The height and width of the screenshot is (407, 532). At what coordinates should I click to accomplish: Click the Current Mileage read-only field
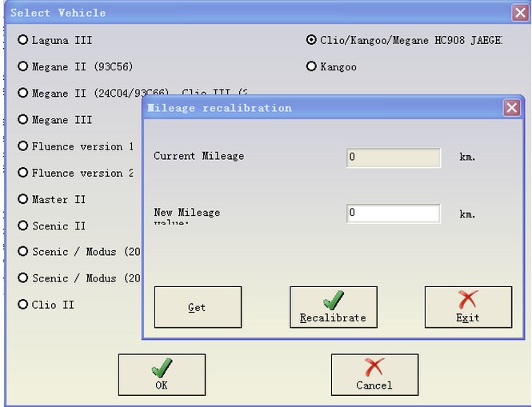tap(394, 158)
